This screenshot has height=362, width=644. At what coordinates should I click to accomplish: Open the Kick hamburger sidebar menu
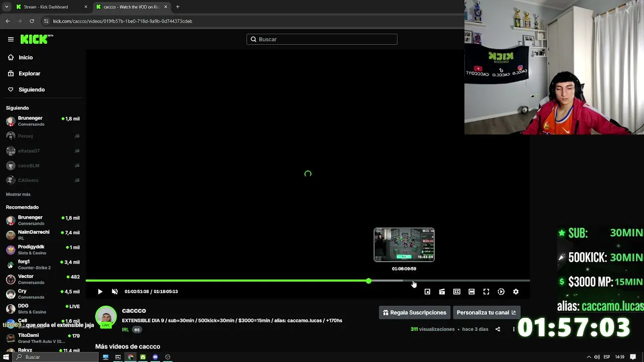[x=11, y=39]
